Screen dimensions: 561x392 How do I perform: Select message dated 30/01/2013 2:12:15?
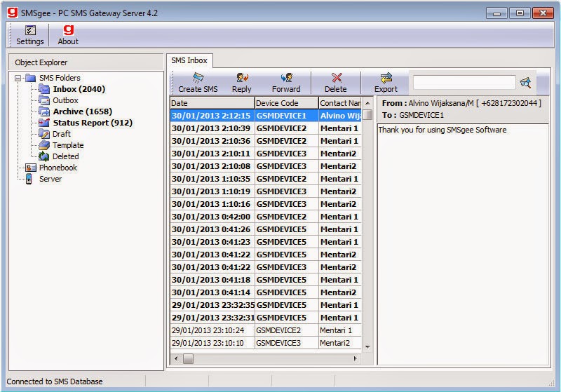[x=266, y=116]
